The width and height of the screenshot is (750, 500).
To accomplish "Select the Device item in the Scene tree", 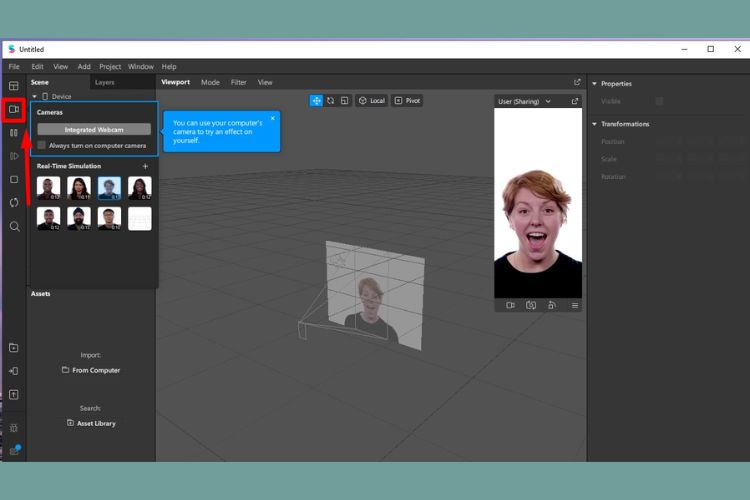I will [61, 96].
